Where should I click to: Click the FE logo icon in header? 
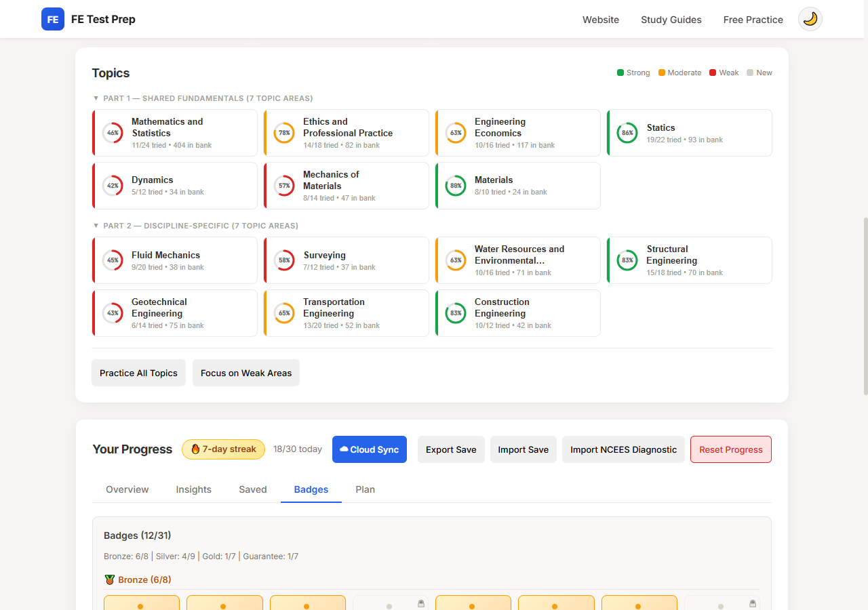(53, 19)
